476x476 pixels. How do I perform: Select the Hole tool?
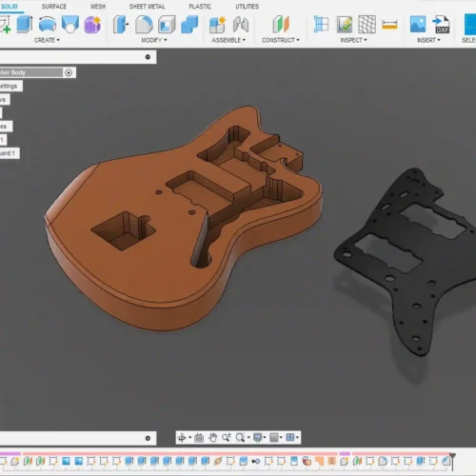coord(70,24)
